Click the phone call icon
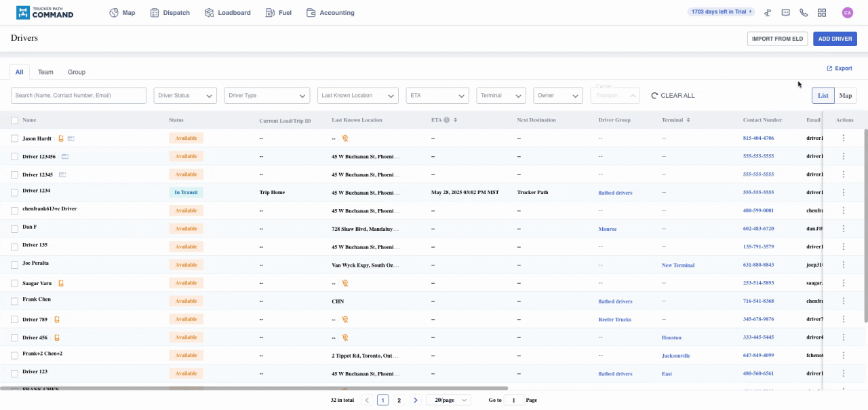Image resolution: width=868 pixels, height=410 pixels. click(x=804, y=13)
